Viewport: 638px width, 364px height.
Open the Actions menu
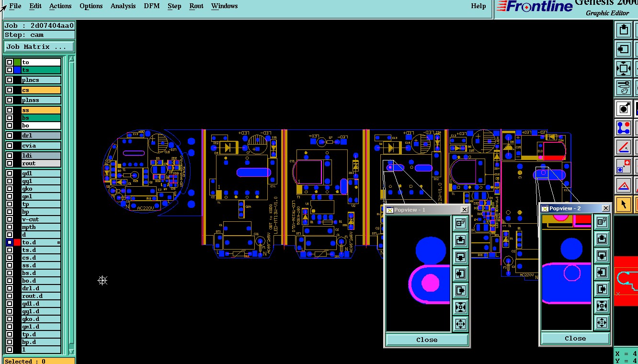(x=60, y=6)
